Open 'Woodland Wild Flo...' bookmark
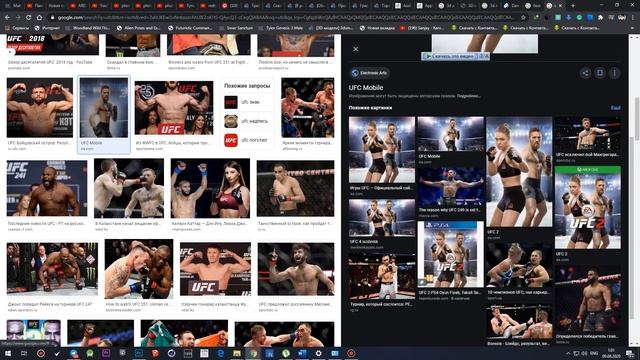This screenshot has width=640, height=360. click(88, 28)
